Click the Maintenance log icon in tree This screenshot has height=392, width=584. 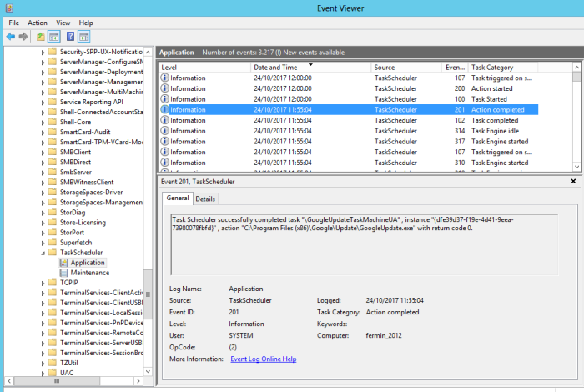coord(63,273)
